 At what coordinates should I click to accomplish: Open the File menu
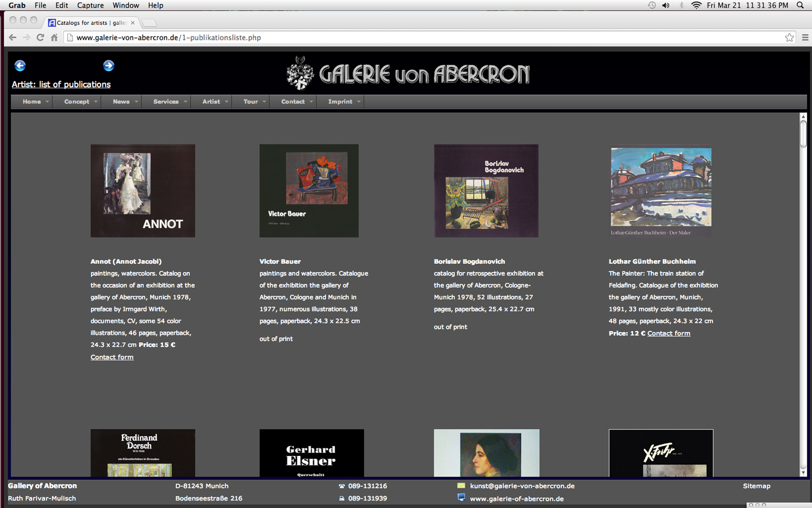click(x=40, y=5)
